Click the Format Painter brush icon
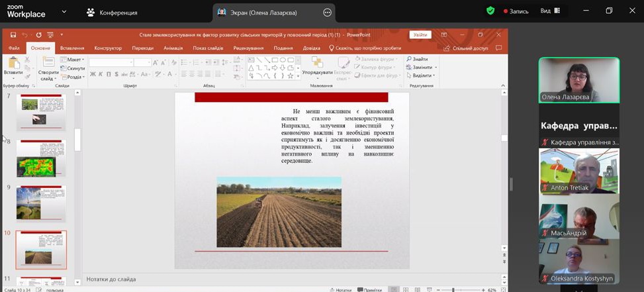Screen dimensions: 644x292 pos(28,76)
